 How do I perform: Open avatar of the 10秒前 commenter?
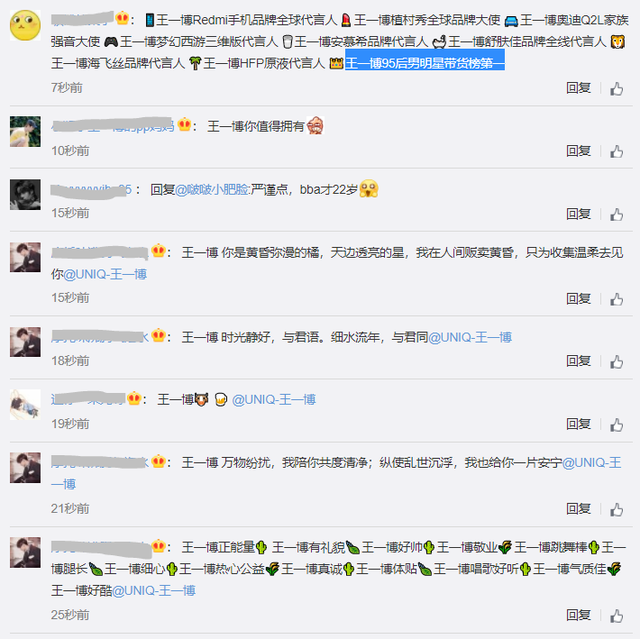pyautogui.click(x=25, y=131)
